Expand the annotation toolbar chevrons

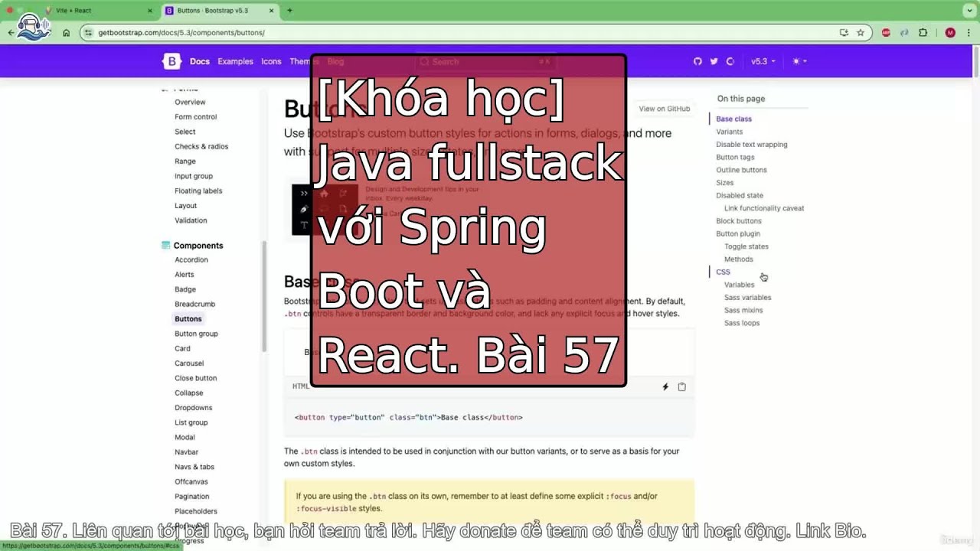tap(303, 194)
